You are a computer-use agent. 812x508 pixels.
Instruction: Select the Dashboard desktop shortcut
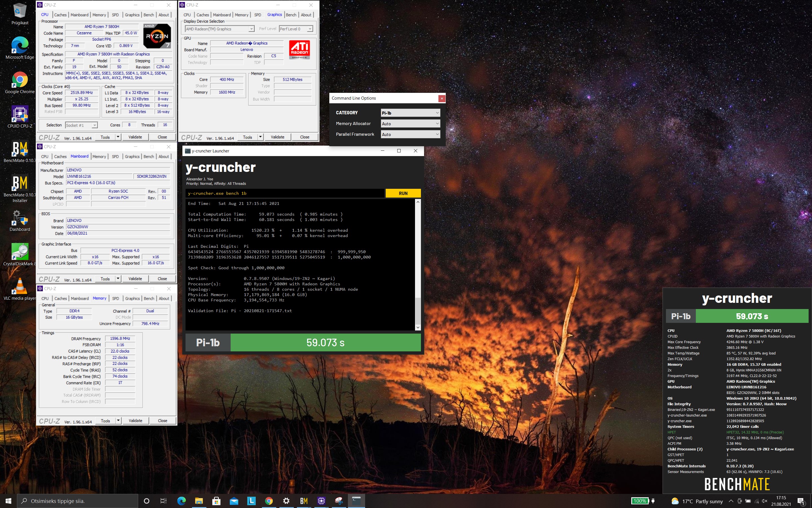click(20, 221)
